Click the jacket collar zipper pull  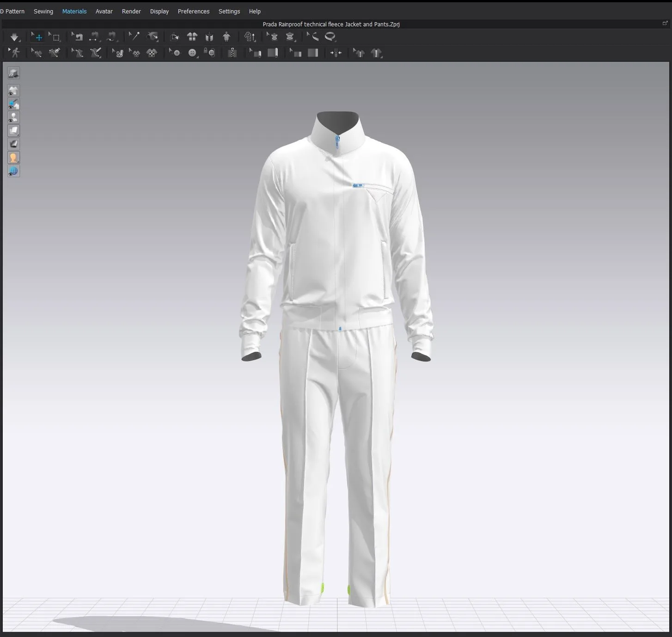tap(338, 141)
